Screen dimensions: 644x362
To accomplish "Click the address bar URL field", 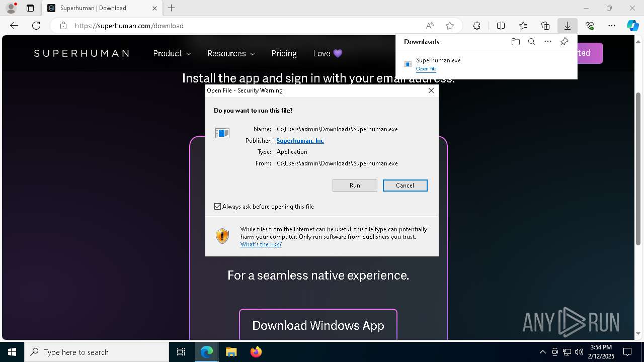I will click(247, 26).
